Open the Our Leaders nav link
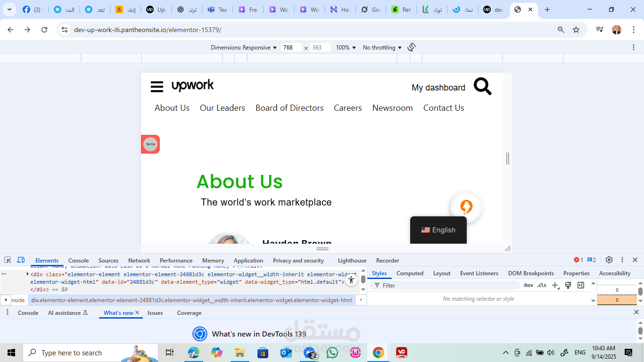This screenshot has width=644, height=362. (223, 108)
